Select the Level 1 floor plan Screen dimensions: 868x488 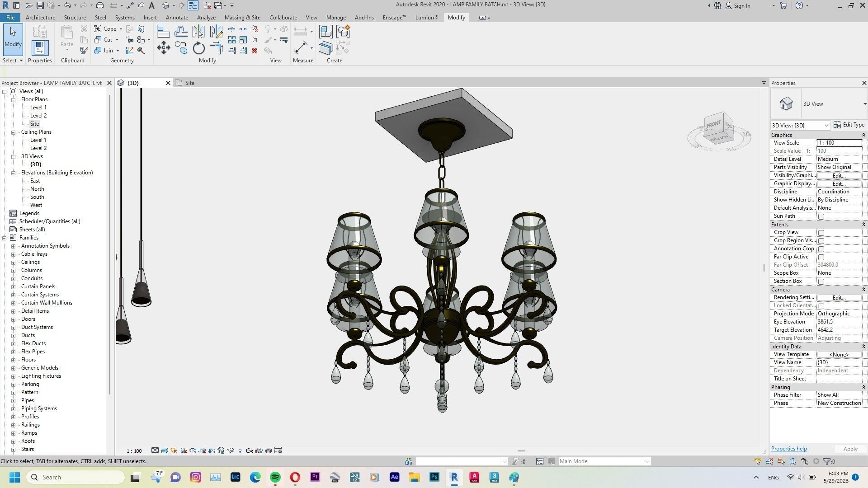[38, 108]
